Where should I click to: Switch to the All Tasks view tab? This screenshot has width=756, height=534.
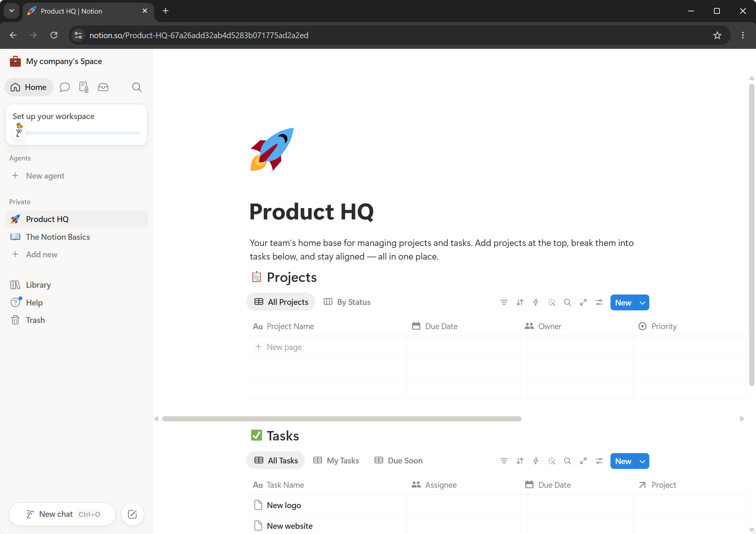click(x=276, y=461)
